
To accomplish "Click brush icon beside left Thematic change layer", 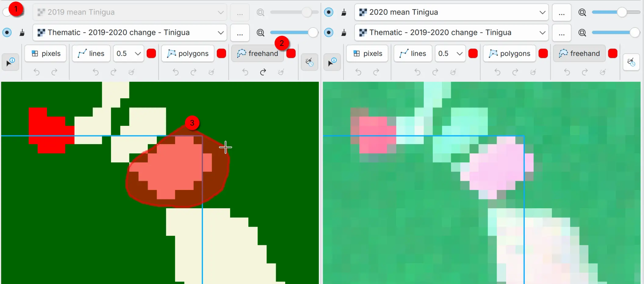I will [22, 33].
